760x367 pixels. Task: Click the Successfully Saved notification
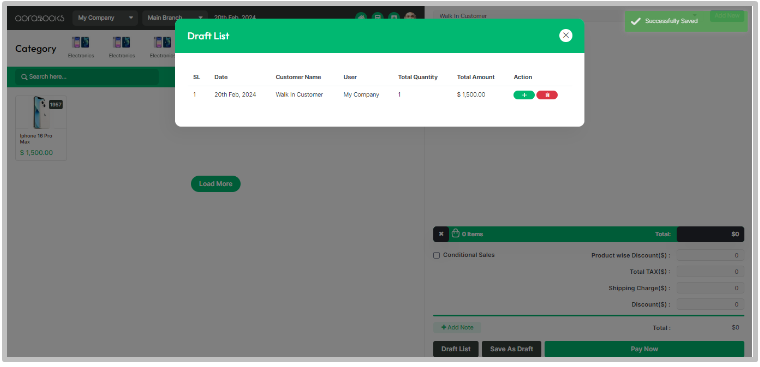click(x=686, y=21)
